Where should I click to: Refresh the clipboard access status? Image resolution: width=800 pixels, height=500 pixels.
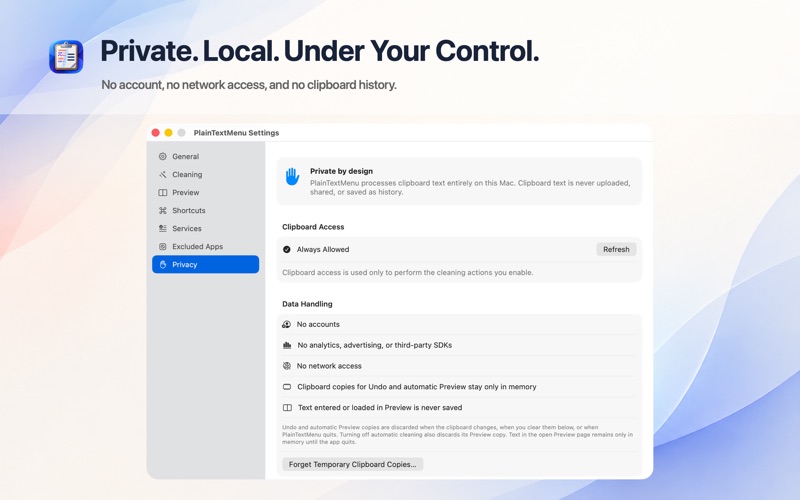pyautogui.click(x=616, y=249)
